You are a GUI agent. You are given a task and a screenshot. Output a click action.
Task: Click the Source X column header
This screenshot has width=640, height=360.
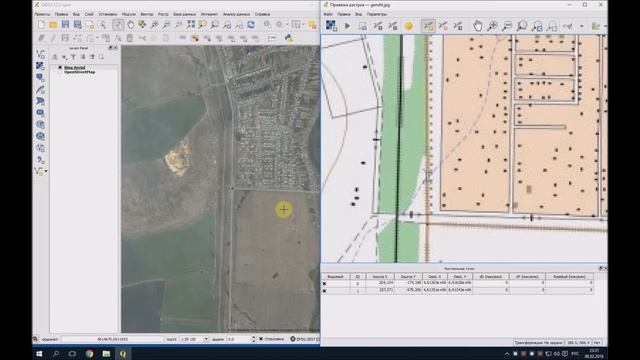coord(380,276)
